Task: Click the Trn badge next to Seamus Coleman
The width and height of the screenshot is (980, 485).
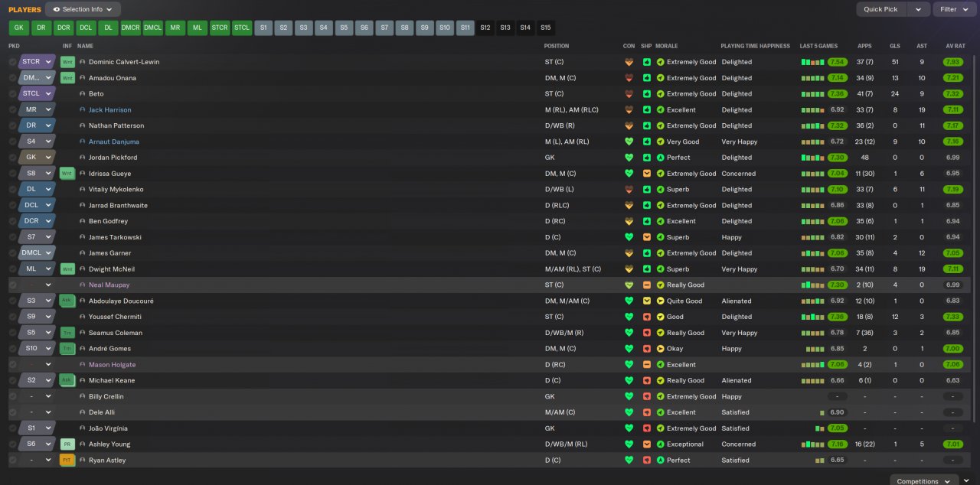Action: pos(67,333)
